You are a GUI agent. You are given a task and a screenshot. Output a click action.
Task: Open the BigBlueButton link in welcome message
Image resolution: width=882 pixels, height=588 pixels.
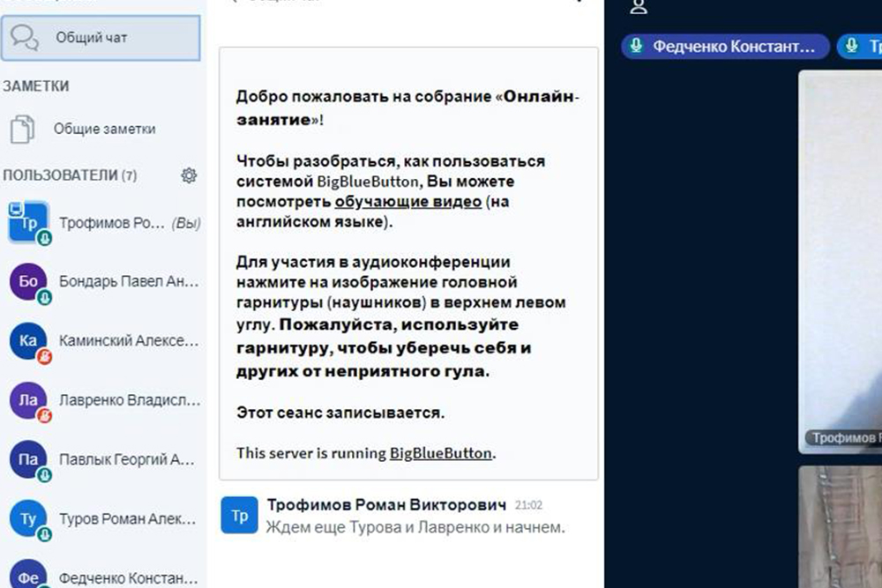point(440,453)
